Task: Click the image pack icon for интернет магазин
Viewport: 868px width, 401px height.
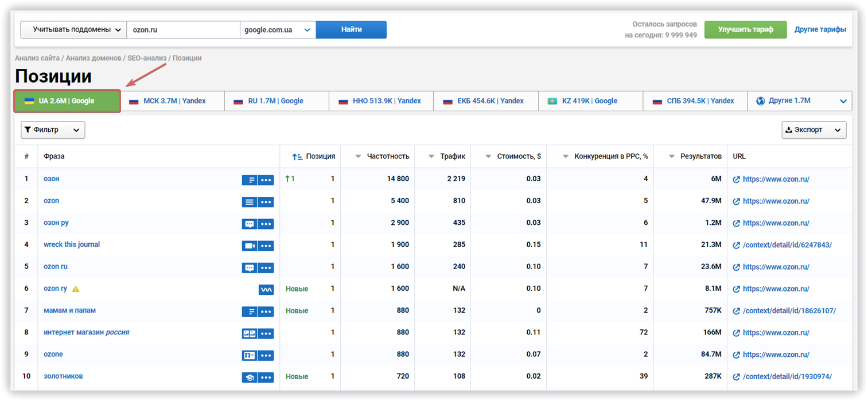Action: (249, 333)
